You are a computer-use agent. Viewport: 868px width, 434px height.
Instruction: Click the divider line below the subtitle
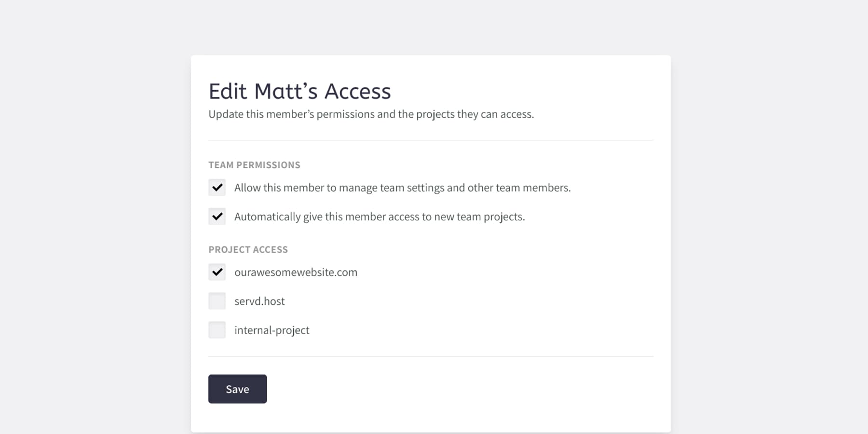point(431,140)
